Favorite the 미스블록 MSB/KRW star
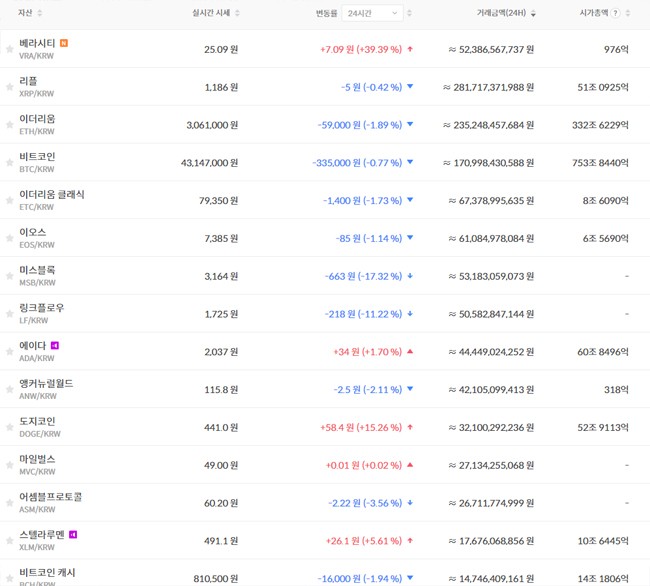The image size is (650, 586). (x=9, y=276)
